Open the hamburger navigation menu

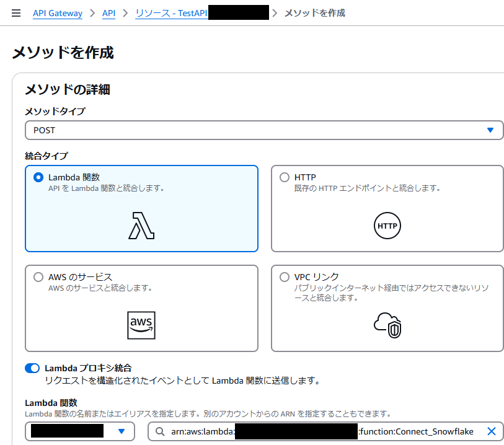(16, 13)
